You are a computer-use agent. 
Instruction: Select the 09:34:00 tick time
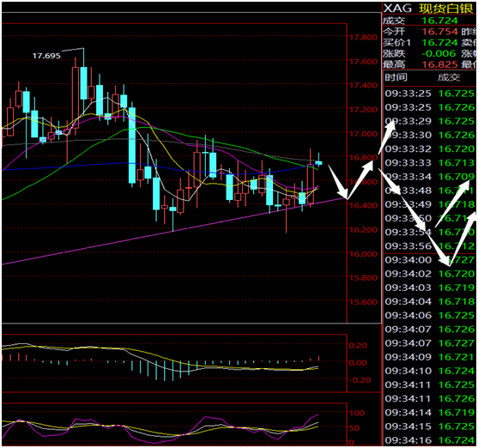[408, 260]
